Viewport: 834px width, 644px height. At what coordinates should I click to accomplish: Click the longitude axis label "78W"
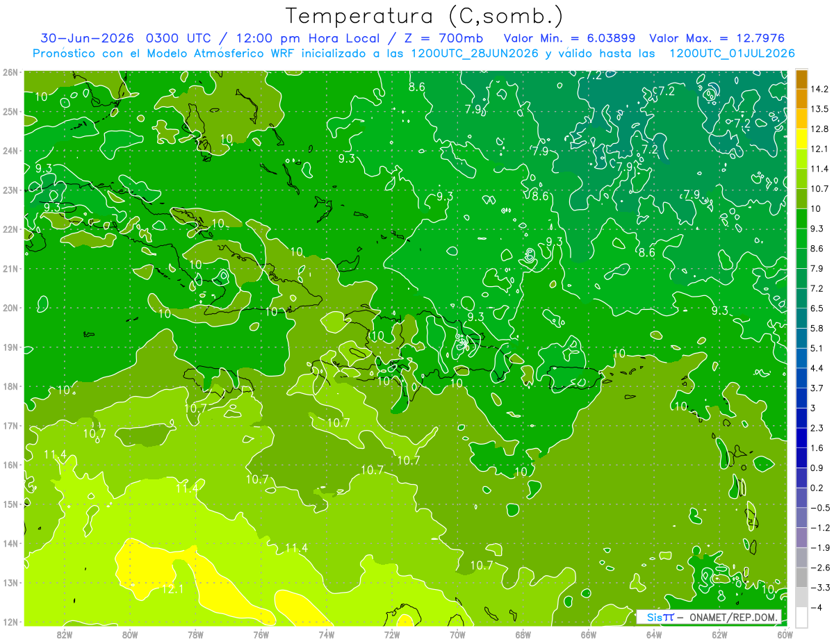click(195, 634)
